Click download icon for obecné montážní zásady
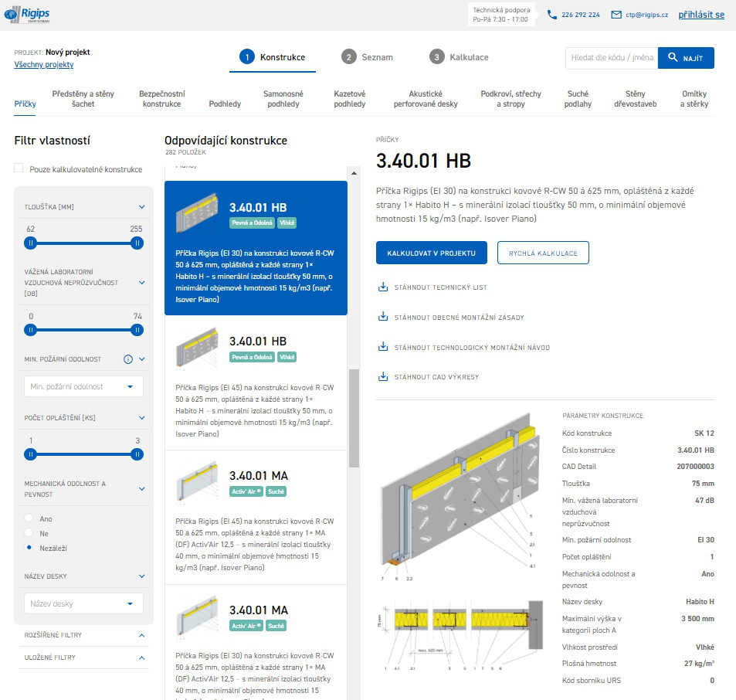The image size is (736, 700). click(382, 317)
